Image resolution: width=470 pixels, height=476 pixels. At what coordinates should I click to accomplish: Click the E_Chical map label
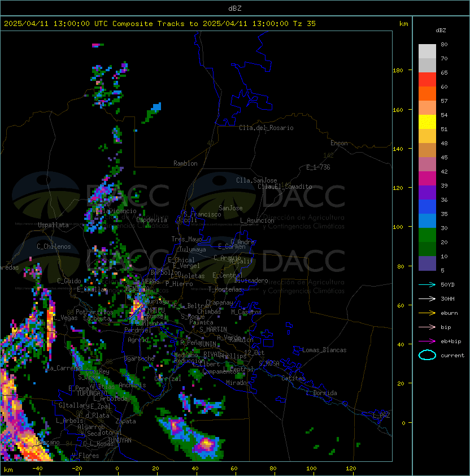[x=181, y=260]
